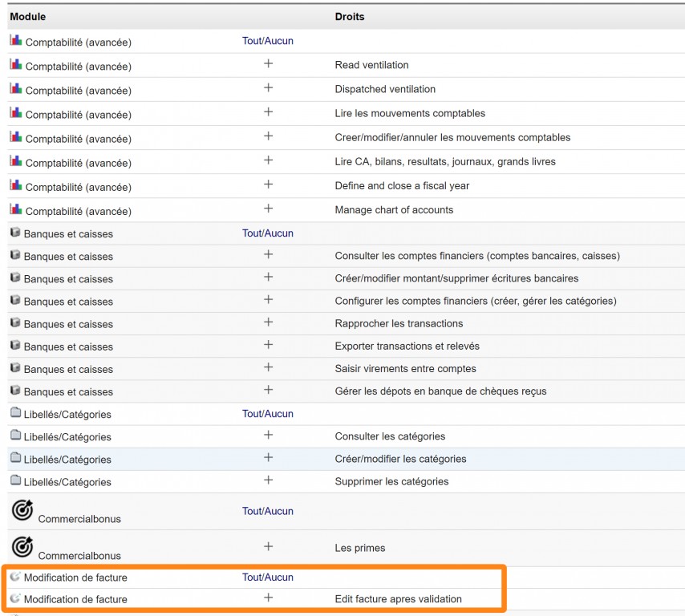Click the plus icon for Read ventilation
This screenshot has width=685, height=616.
coord(268,64)
